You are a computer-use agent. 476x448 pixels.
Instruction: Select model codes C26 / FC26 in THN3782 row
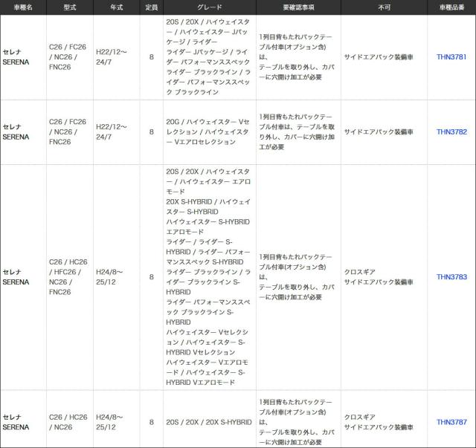click(68, 132)
